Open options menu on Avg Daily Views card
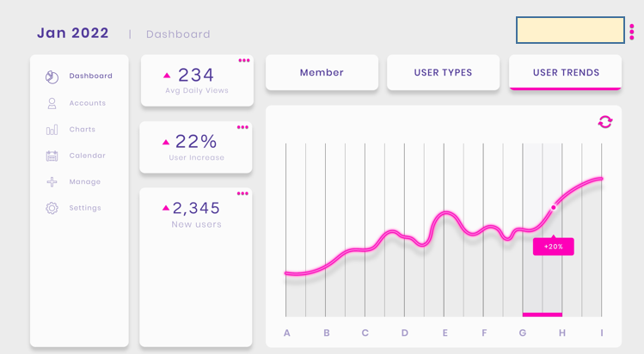 point(244,61)
